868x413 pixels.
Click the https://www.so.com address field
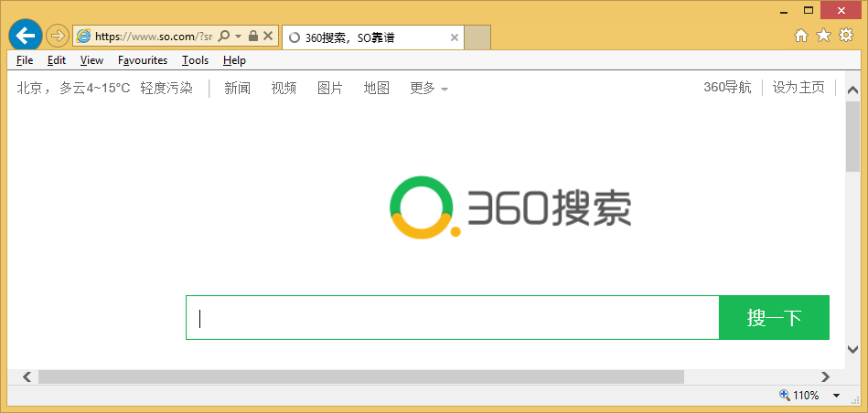click(x=154, y=37)
